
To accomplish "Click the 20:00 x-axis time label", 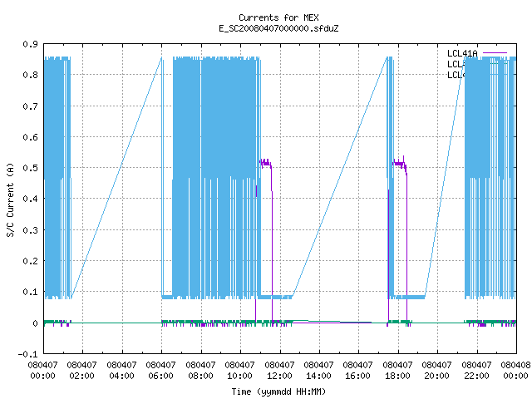I will pyautogui.click(x=436, y=376).
